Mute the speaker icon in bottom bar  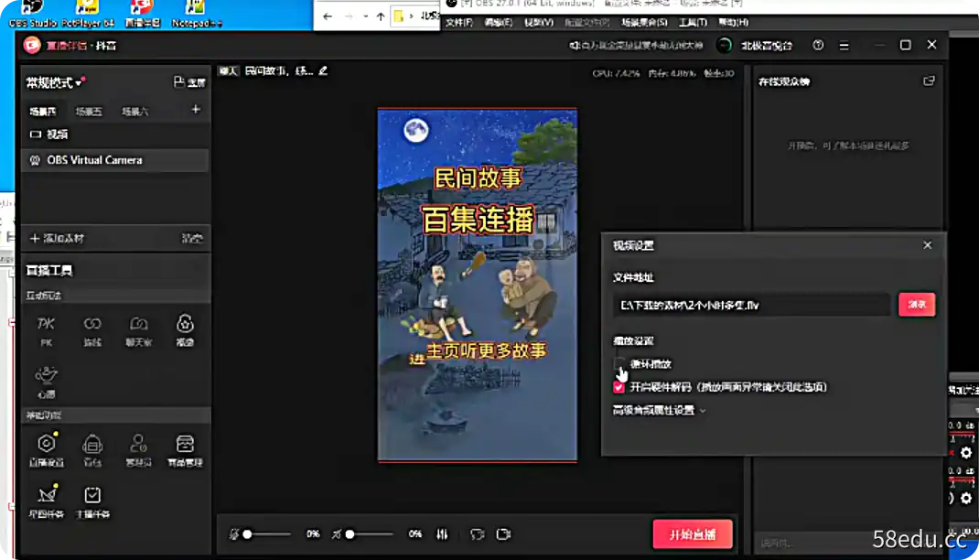click(x=336, y=534)
